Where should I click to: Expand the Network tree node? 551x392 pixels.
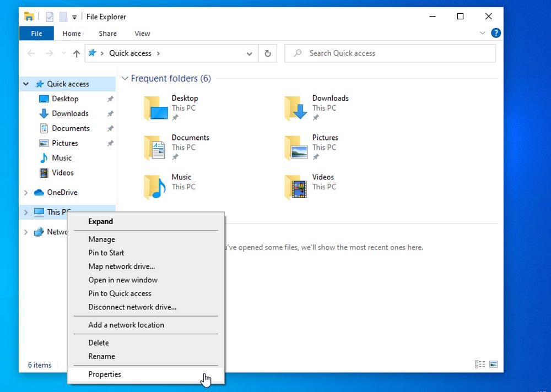point(26,232)
